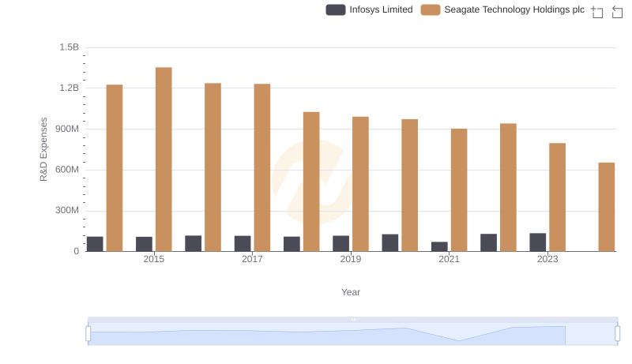632x364 pixels.
Task: Click Seagate bar for 2020
Action: (409, 186)
